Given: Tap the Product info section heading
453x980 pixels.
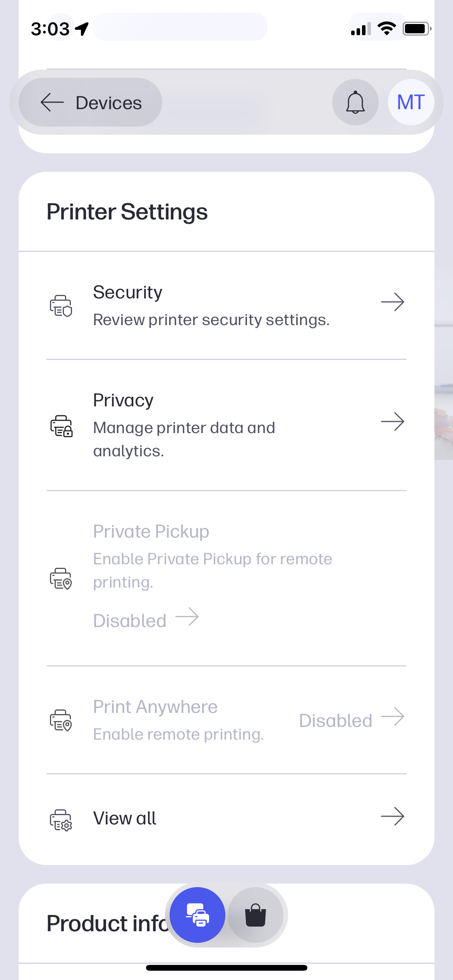Looking at the screenshot, I should click(x=106, y=923).
